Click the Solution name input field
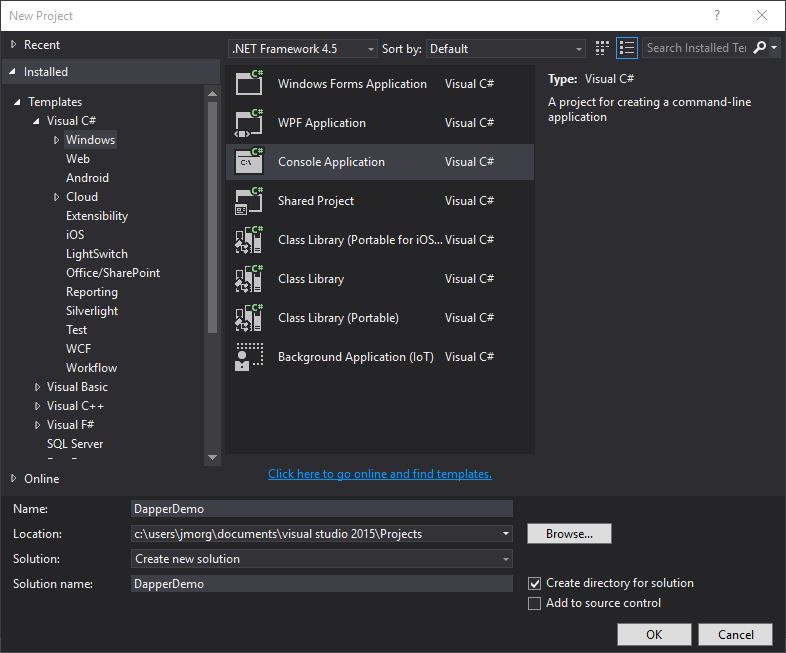Image resolution: width=786 pixels, height=653 pixels. pos(322,584)
